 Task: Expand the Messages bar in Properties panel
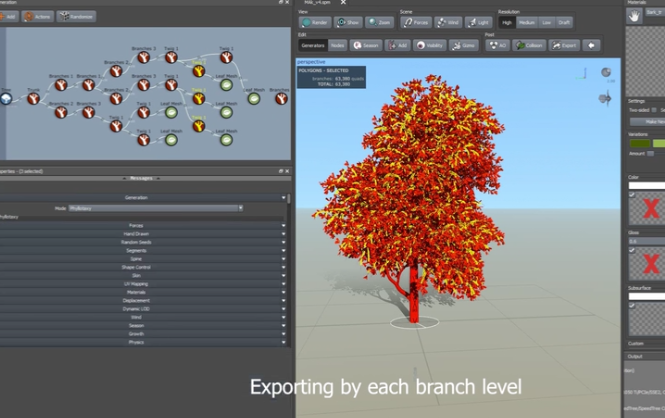(144, 178)
